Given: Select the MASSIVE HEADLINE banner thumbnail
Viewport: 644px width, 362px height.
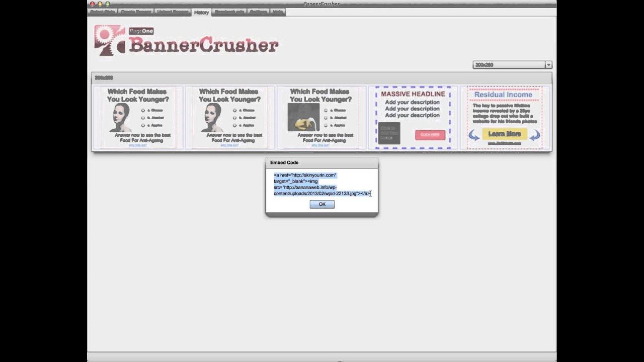Looking at the screenshot, I should [413, 118].
